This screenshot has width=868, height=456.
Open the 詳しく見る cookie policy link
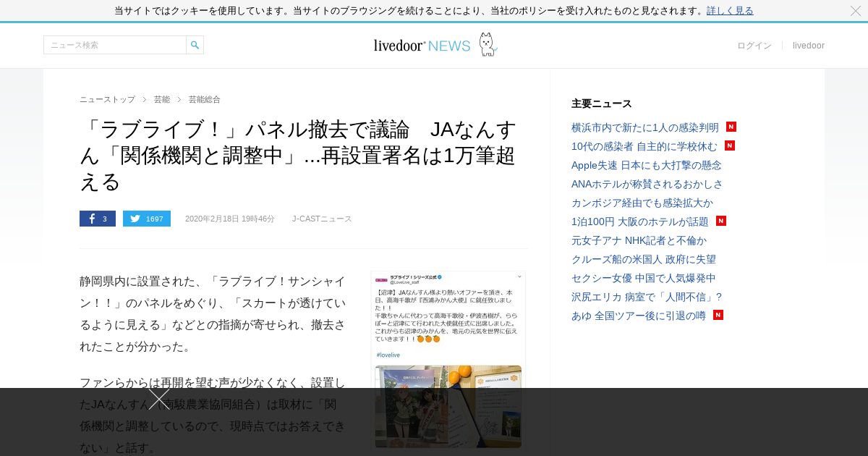[x=730, y=11]
